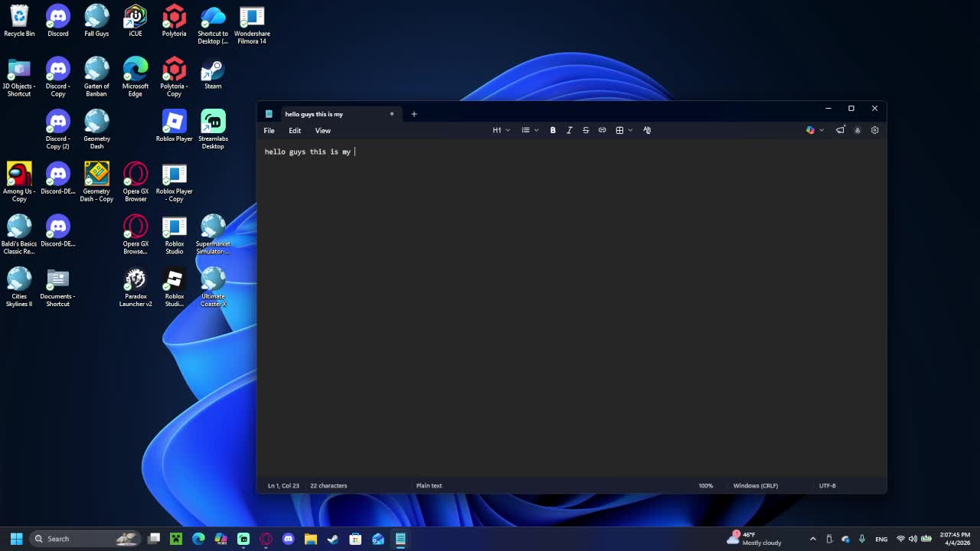The width and height of the screenshot is (980, 551).
Task: Open the Edit menu
Action: (295, 130)
